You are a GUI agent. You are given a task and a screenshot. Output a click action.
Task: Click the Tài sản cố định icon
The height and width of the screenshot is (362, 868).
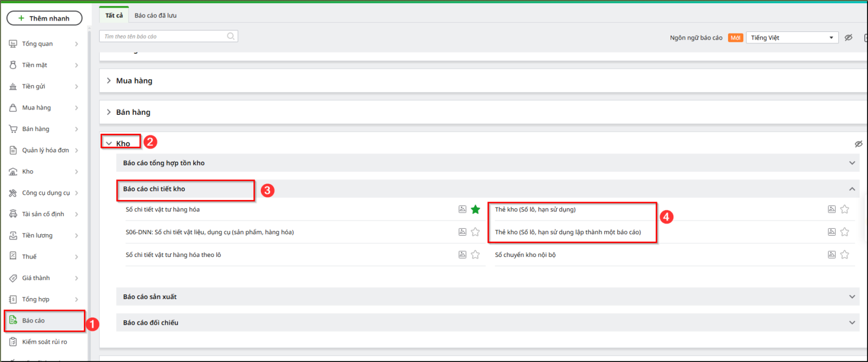[x=13, y=214]
